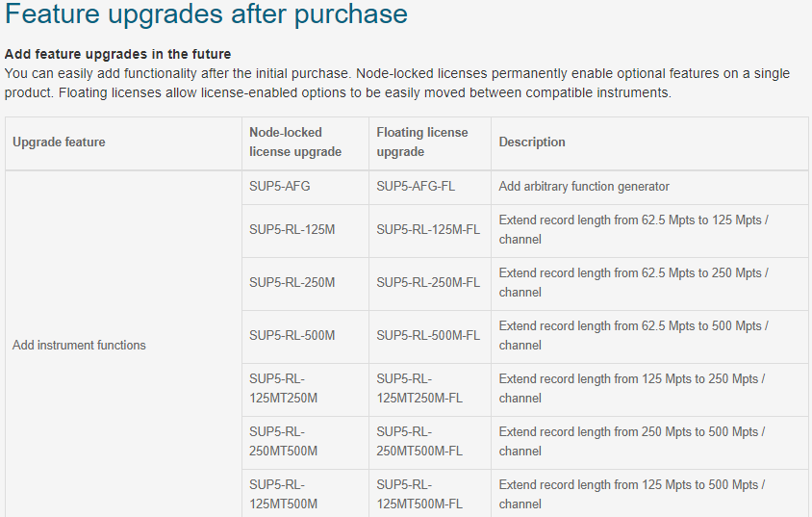Click the 'Add instrument functions' cell

coord(79,345)
